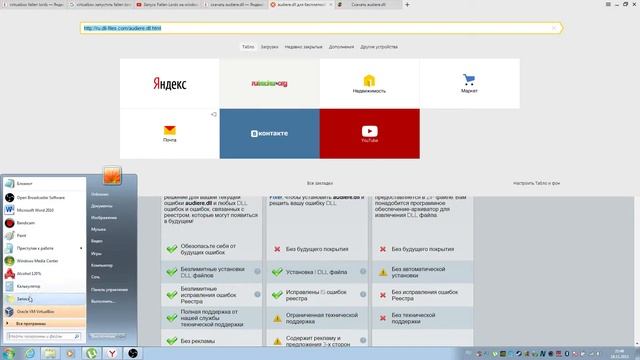Open File Explorer folder from taskbar
The image size is (640, 360).
coord(50,353)
